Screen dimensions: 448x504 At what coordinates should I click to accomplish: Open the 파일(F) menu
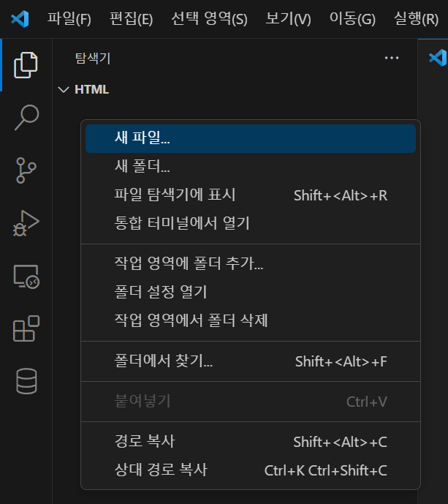(69, 18)
